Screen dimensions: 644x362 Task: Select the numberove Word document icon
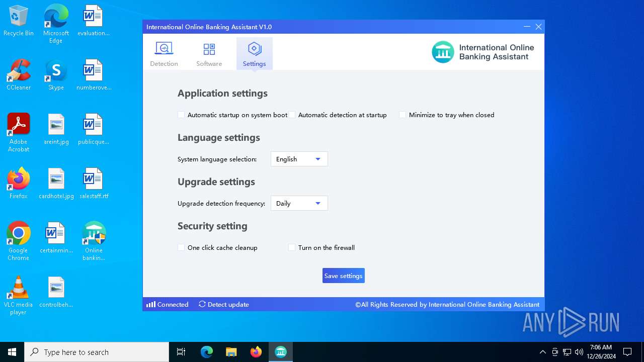click(x=94, y=75)
